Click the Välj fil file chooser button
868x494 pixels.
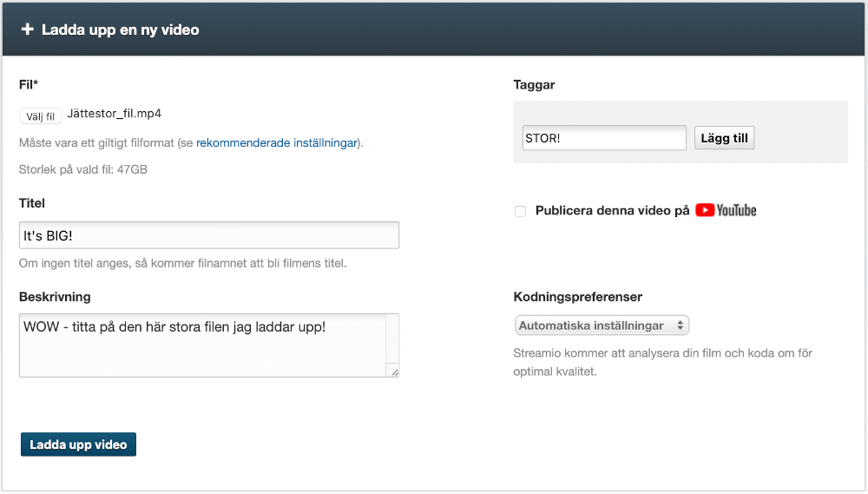pyautogui.click(x=41, y=116)
